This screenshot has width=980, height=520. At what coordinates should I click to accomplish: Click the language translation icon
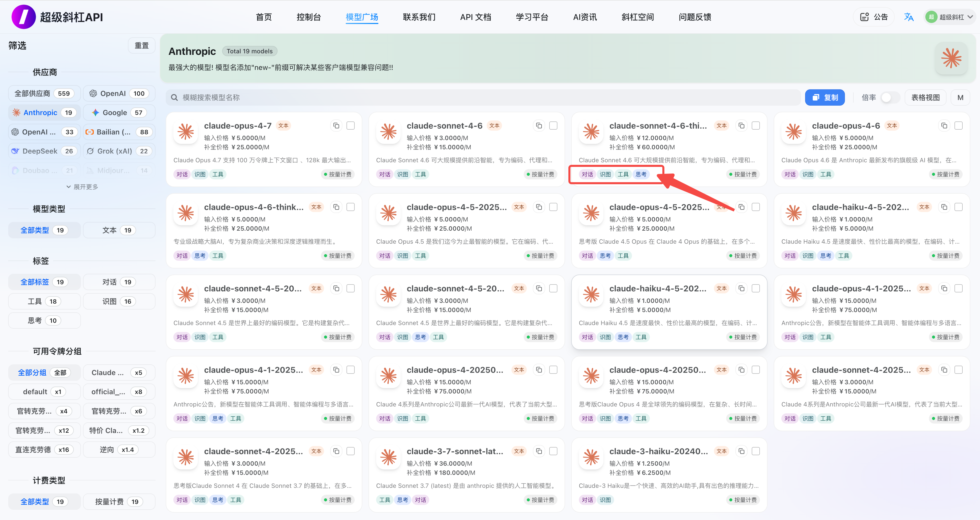click(x=909, y=17)
